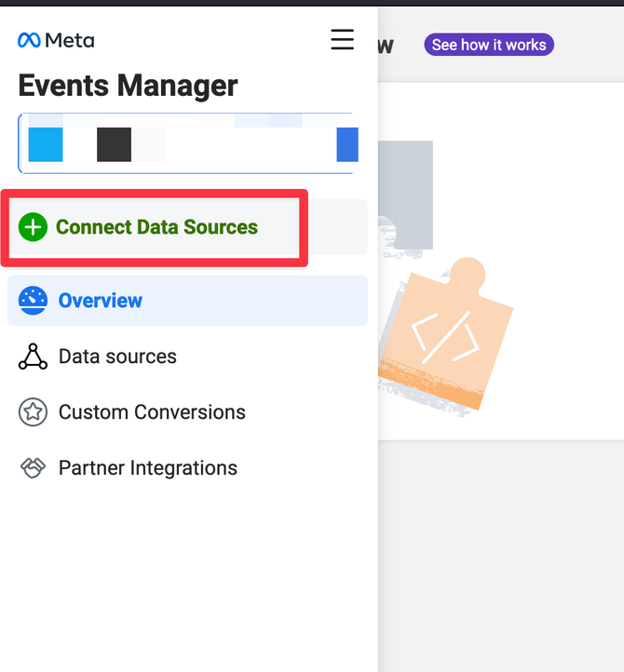Click the orange code puzzle piece illustration
The height and width of the screenshot is (672, 624).
point(446,334)
